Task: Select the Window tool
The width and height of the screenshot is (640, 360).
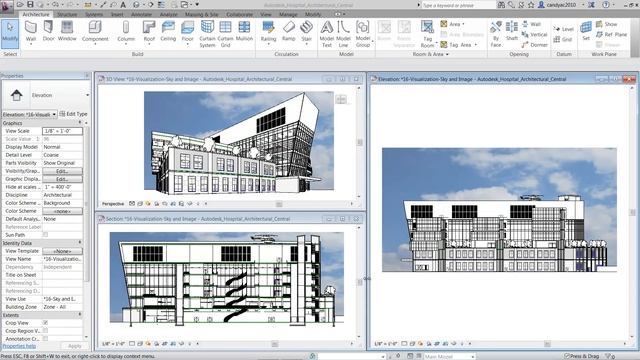Action: click(67, 32)
